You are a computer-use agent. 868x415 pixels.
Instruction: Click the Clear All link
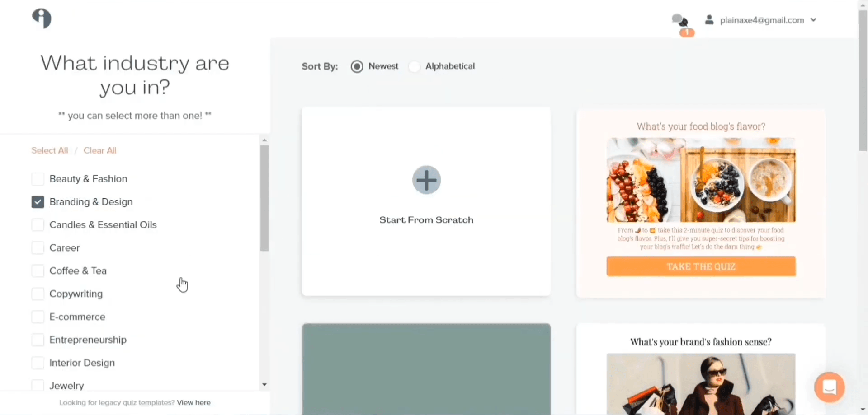(x=100, y=150)
